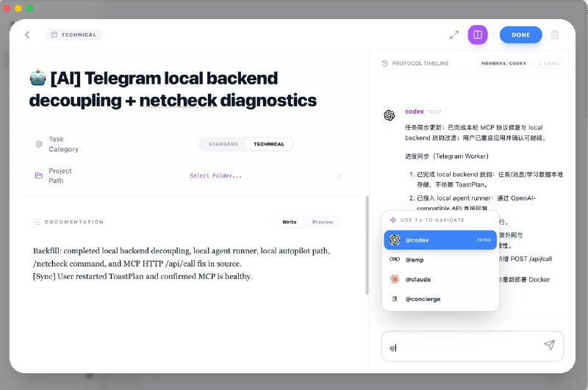Click the USE ↑↓ TO NAVIGATE hint

[x=432, y=220]
